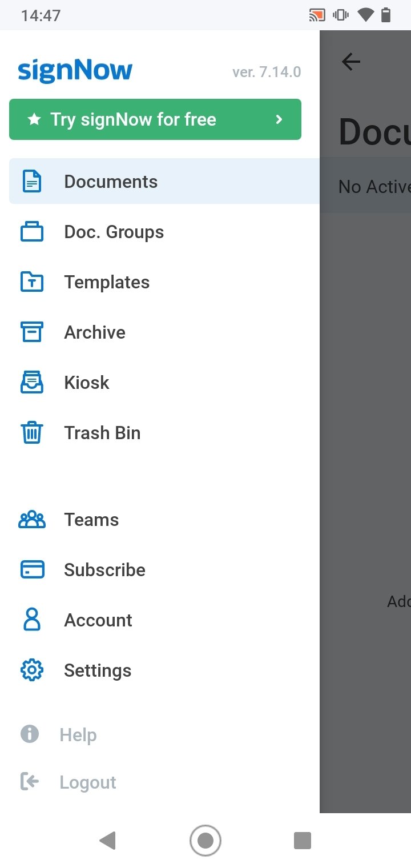Open Trash Bin entry
Viewport: 411px width, 868px height.
164,433
